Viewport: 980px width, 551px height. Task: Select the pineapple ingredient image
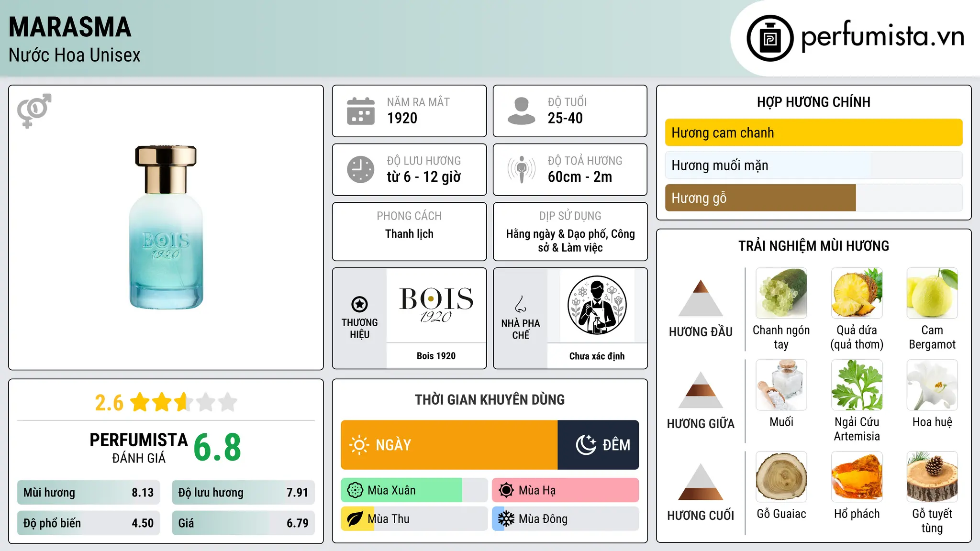pyautogui.click(x=857, y=293)
